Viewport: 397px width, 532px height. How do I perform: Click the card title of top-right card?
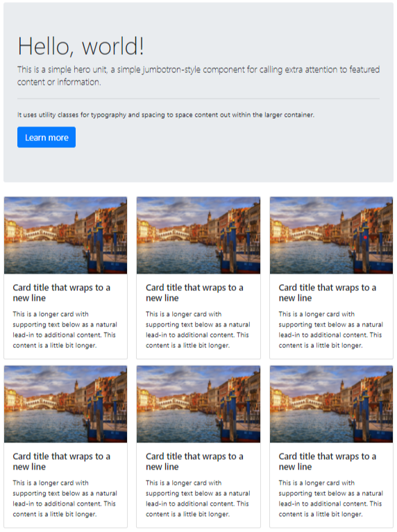[x=328, y=292]
